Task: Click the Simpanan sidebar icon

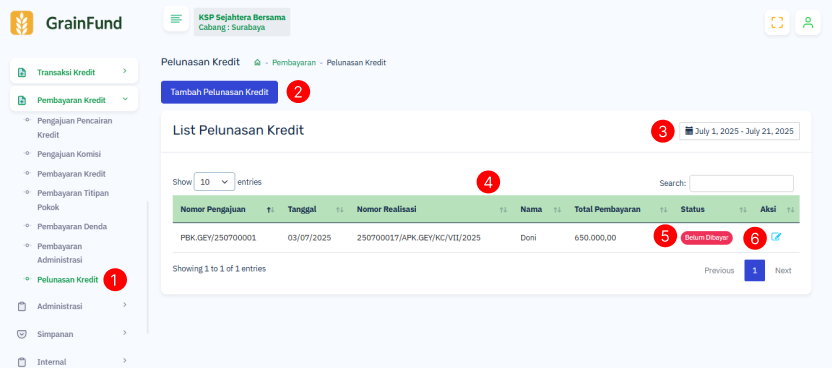Action: point(22,334)
